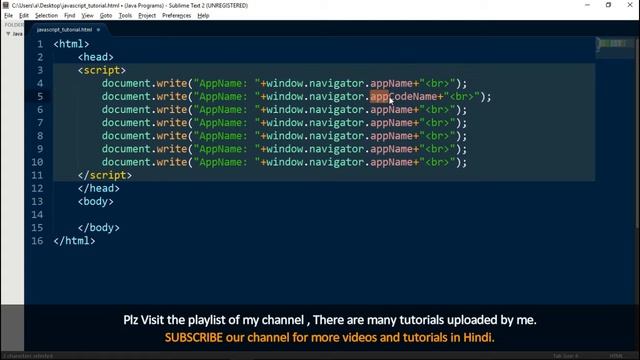Viewport: 640px width, 360px height.
Task: Open the Project menu
Action: point(147,16)
